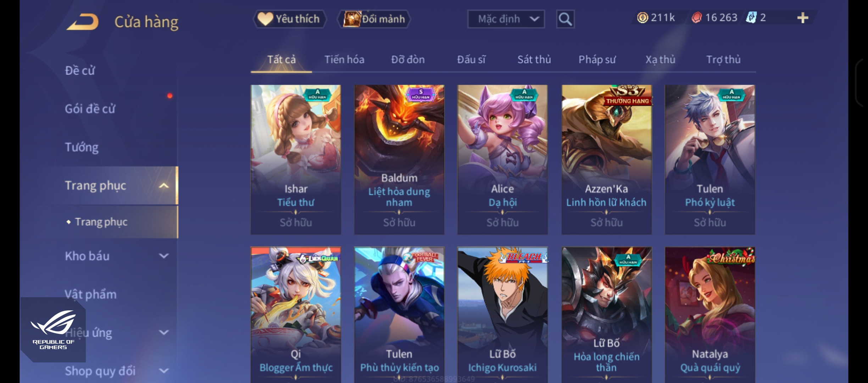Tap the red gem balance 16 263
Viewport: 868px width, 383px height.
pos(714,18)
